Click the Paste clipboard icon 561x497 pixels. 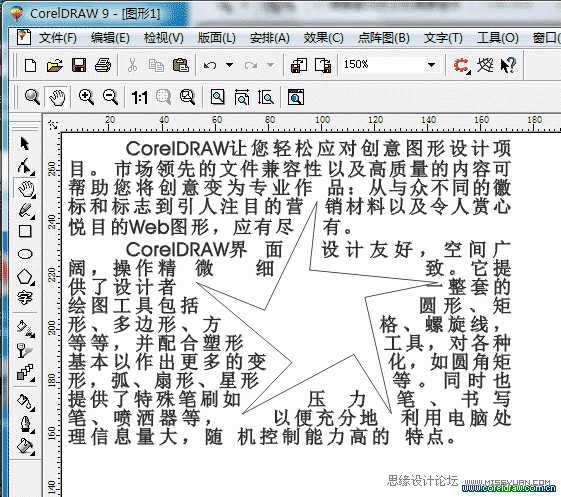[x=181, y=65]
